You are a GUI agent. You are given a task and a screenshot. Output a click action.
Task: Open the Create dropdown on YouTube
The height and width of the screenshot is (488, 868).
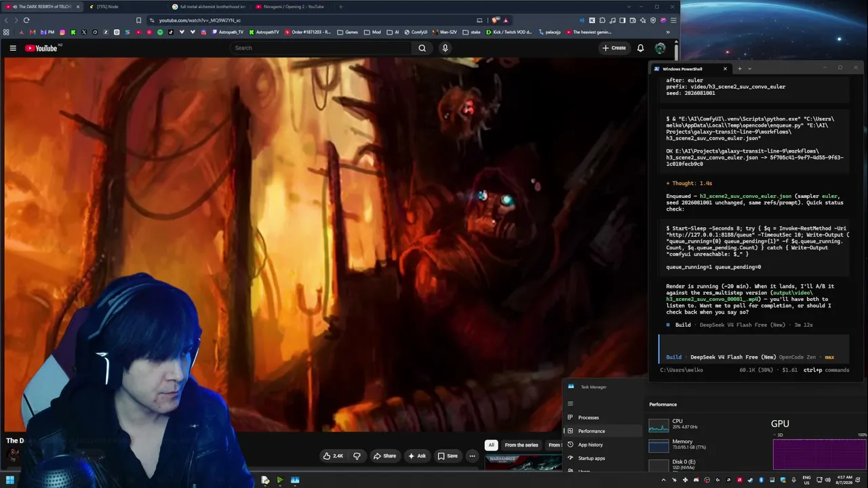point(614,48)
